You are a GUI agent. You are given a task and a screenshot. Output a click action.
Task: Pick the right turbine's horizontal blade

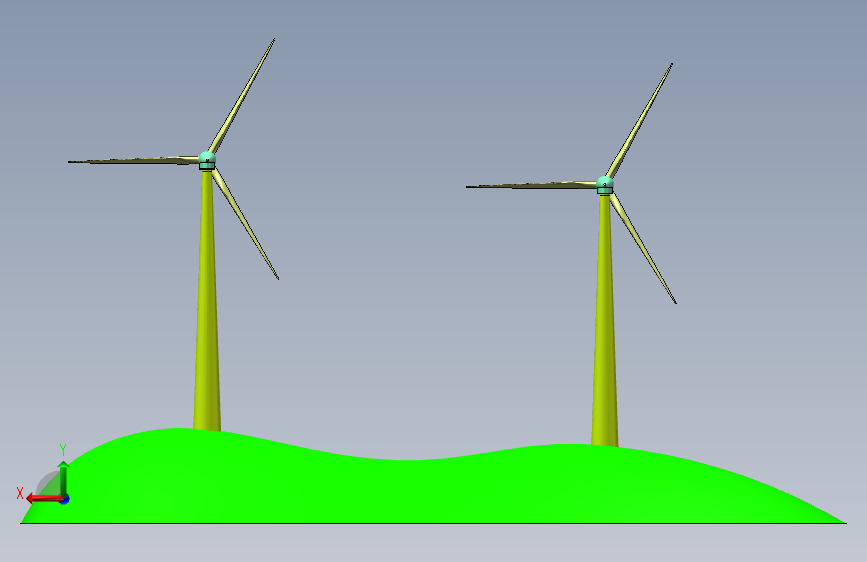(x=531, y=185)
